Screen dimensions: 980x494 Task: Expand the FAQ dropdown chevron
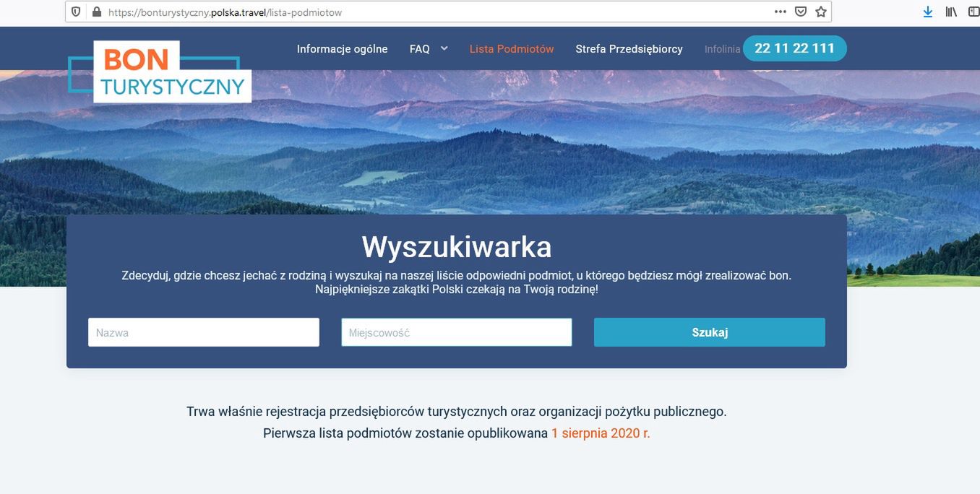[x=444, y=48]
